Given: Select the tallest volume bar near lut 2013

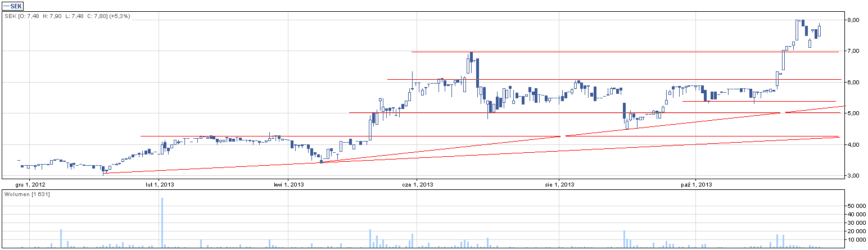Looking at the screenshot, I should (162, 222).
